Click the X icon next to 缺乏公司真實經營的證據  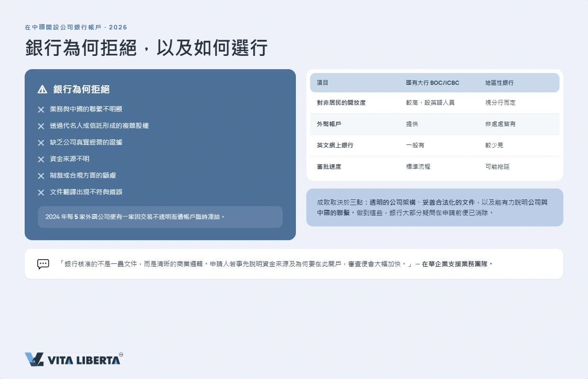point(41,143)
